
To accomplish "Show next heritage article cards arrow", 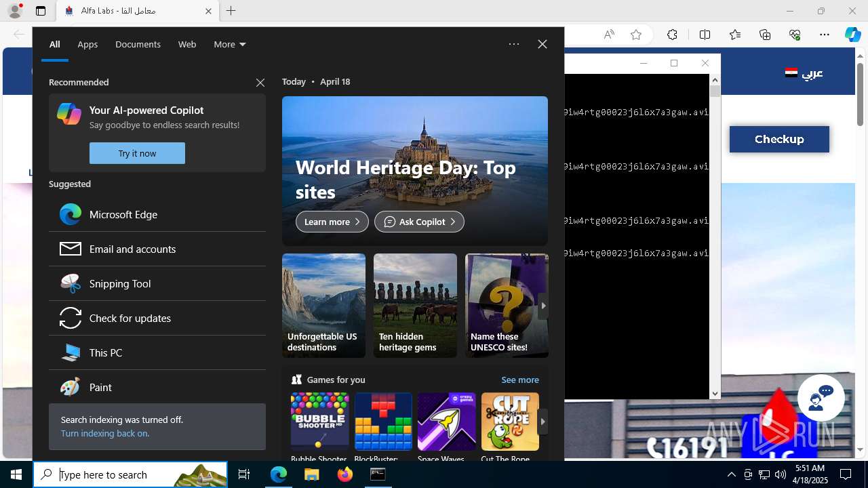I will (542, 306).
